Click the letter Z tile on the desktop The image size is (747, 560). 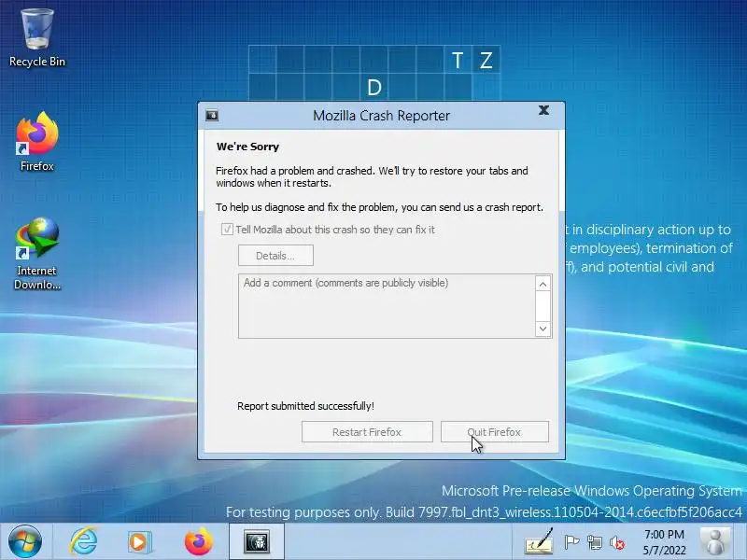tap(486, 60)
